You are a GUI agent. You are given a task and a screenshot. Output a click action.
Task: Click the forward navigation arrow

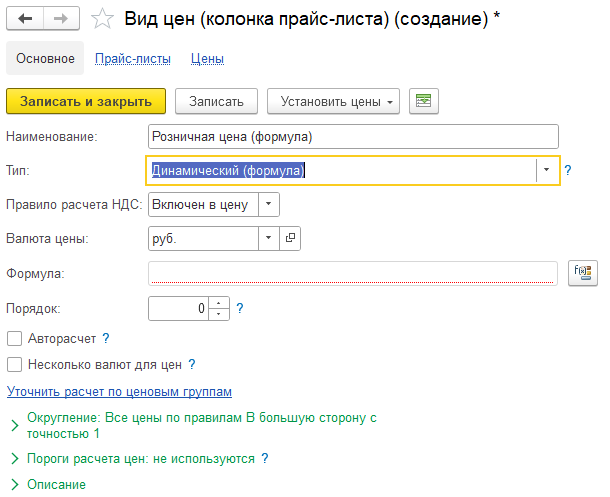click(61, 19)
